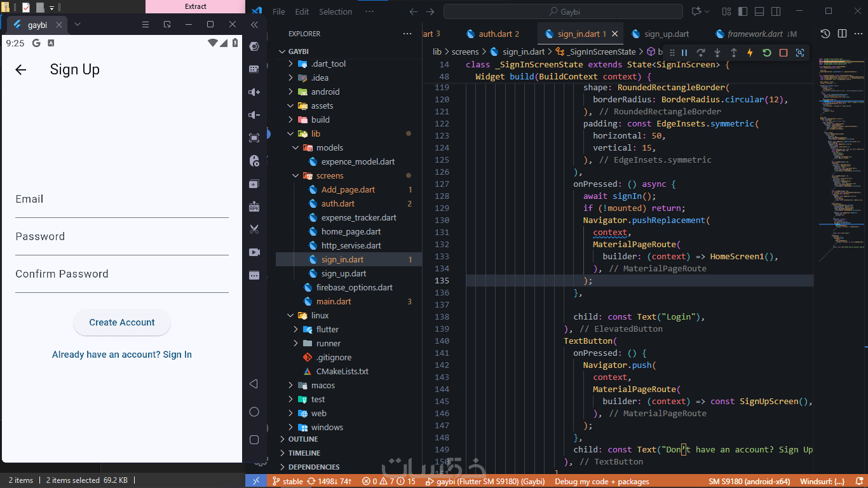Open the Widget Inspector icon in debug toolbar

pyautogui.click(x=800, y=53)
